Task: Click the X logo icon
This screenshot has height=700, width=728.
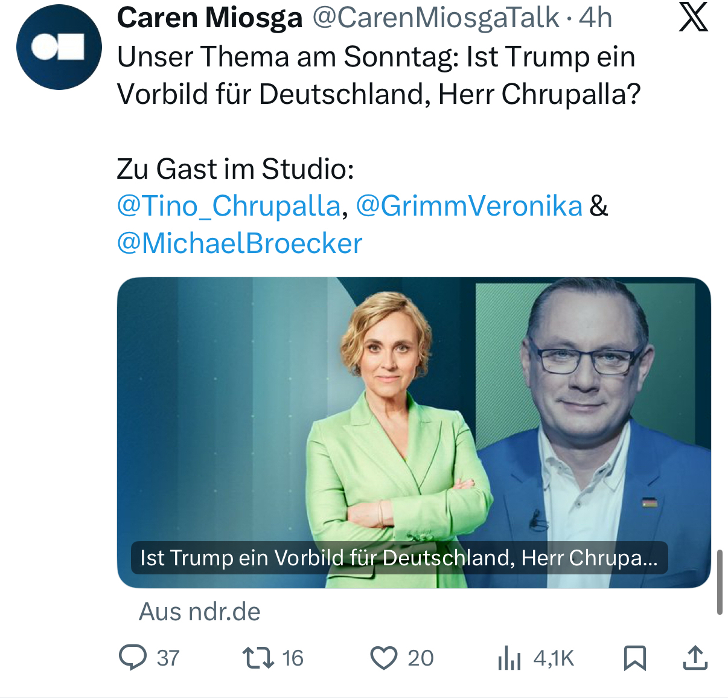Action: (x=693, y=18)
